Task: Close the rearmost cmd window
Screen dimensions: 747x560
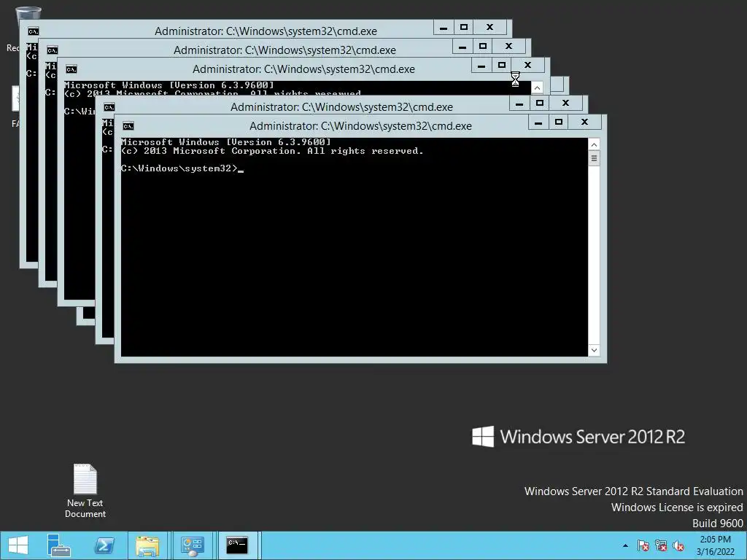Action: point(489,28)
